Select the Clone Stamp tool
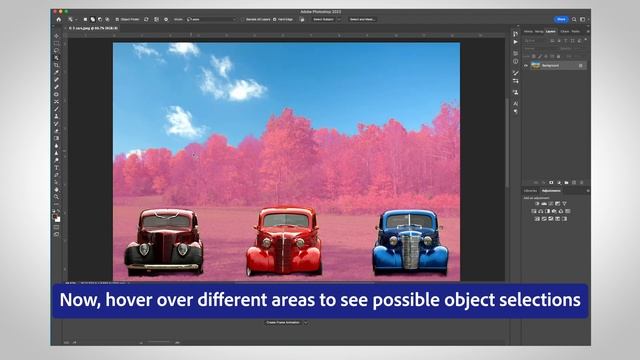640x360 pixels. 56,116
